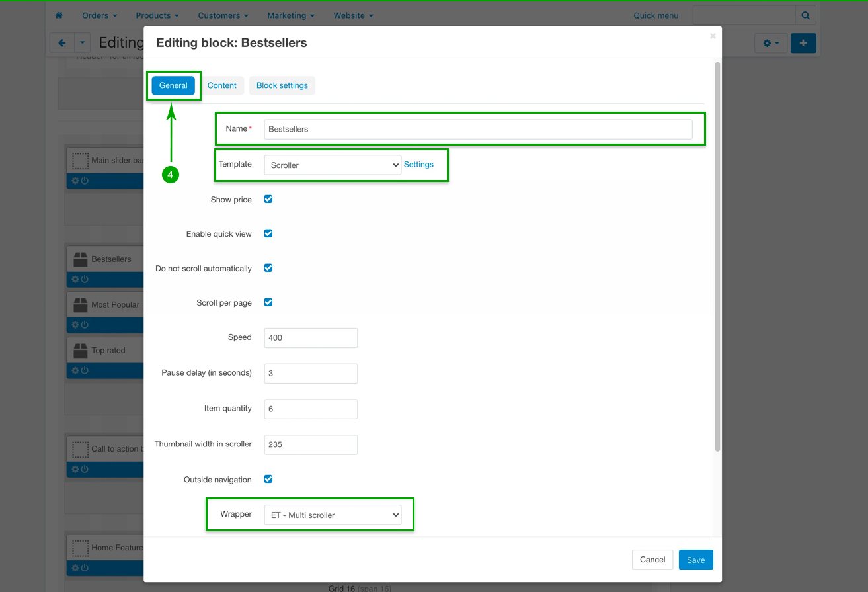The height and width of the screenshot is (592, 868).
Task: Click the Most Popular block box icon
Action: (80, 305)
